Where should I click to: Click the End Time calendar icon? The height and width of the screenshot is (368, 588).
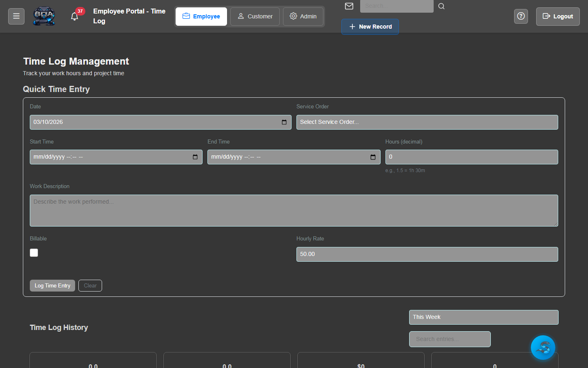coord(372,157)
